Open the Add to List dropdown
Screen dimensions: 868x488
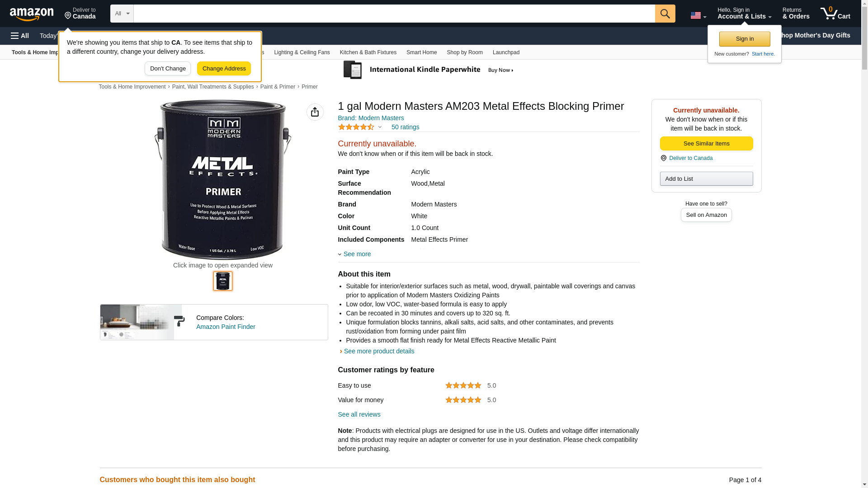click(x=706, y=179)
